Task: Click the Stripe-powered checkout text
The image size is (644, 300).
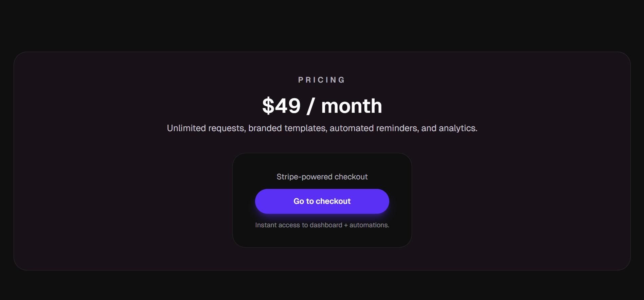Action: point(322,177)
